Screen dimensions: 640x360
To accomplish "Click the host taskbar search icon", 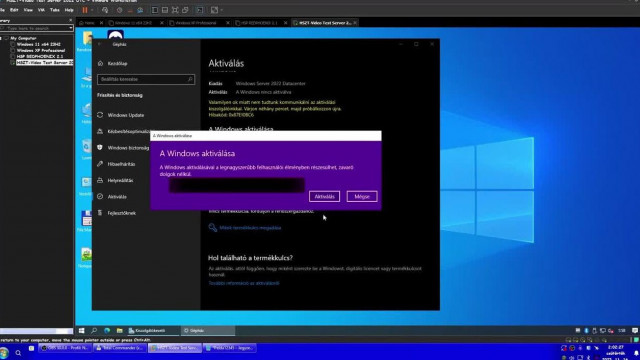I will point(18,353).
